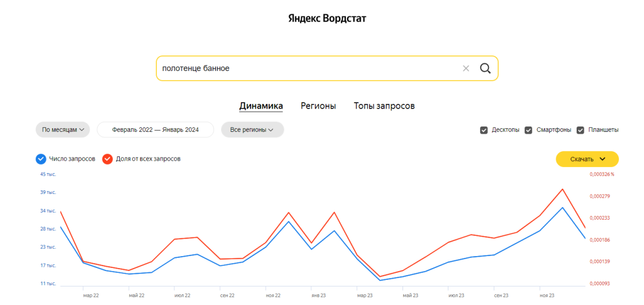Click the "мар 23" axis label

coord(365,295)
